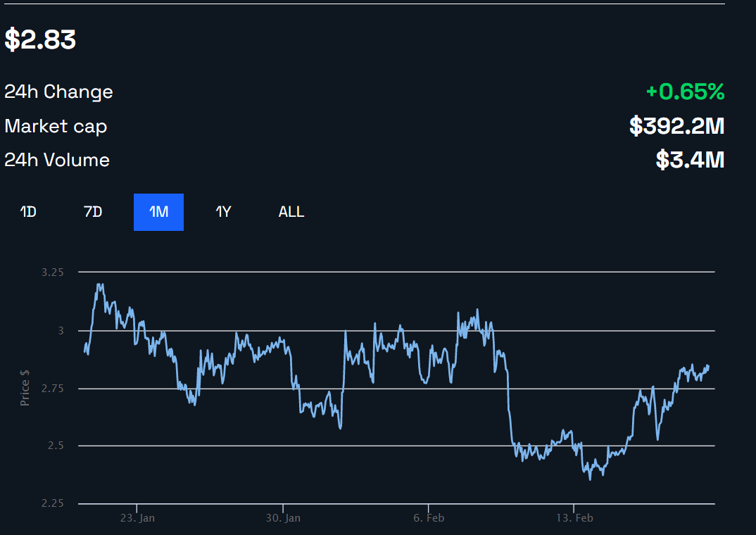The image size is (756, 535).
Task: Select the $392.2M market cap value
Action: [x=676, y=126]
